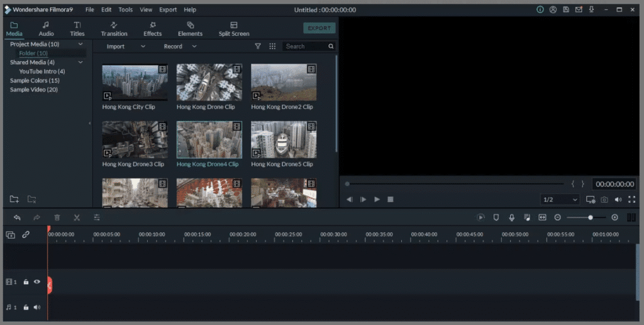Open the Audio tab

[x=46, y=29]
